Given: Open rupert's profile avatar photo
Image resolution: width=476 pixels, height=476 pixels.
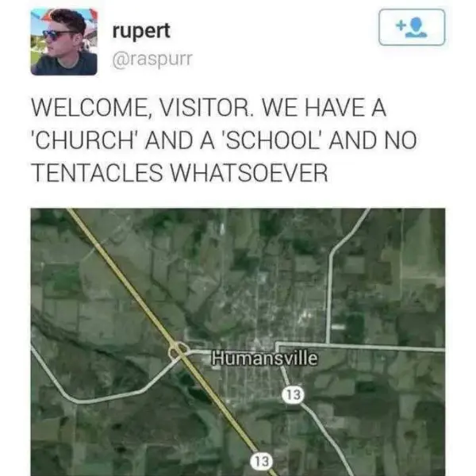Looking at the screenshot, I should pos(63,42).
